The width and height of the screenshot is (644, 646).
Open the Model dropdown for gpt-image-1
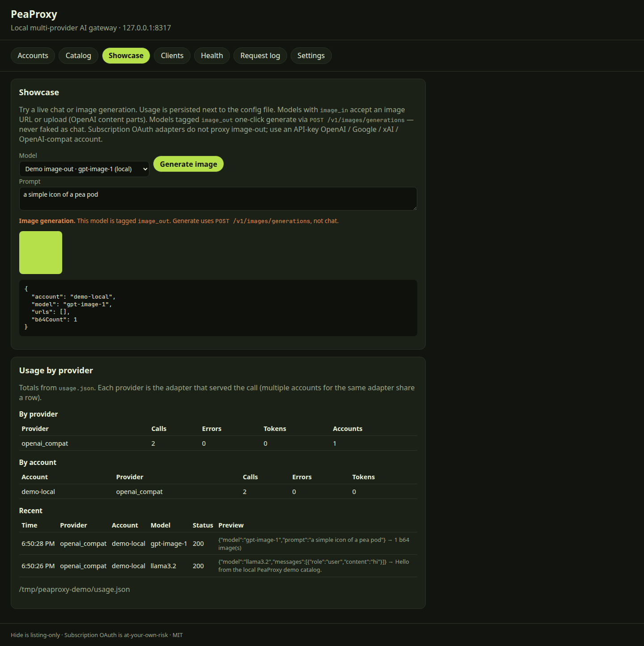coord(84,169)
